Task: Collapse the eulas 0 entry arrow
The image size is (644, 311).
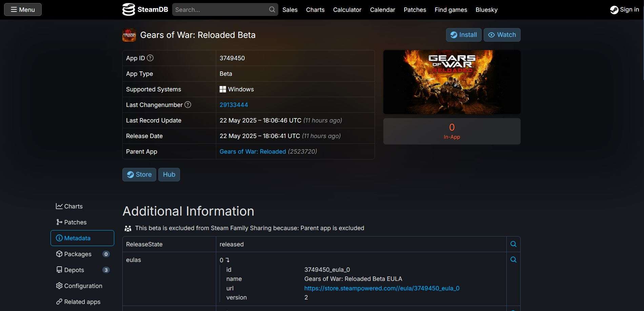Action: pyautogui.click(x=227, y=260)
